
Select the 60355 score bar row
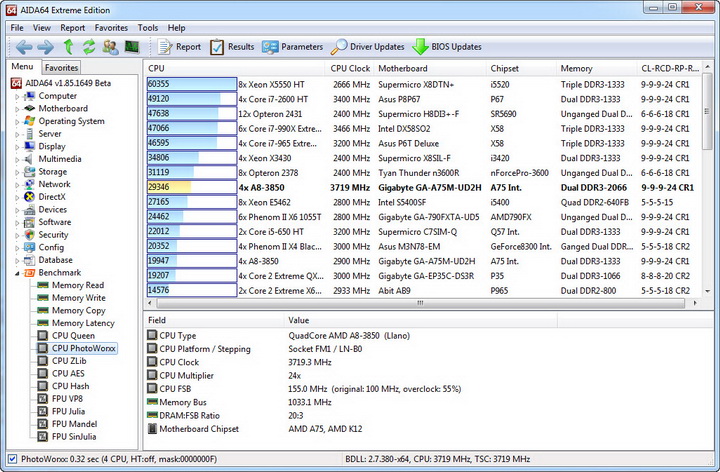(191, 84)
